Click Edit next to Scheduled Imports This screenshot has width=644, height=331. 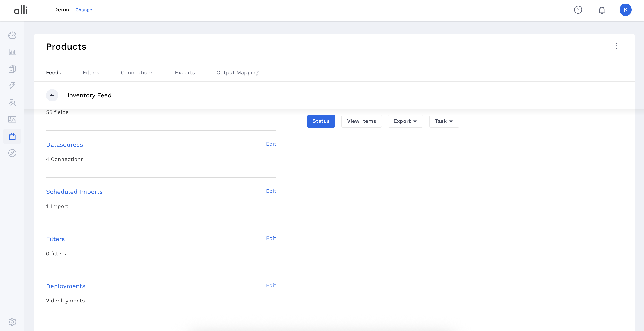tap(271, 191)
